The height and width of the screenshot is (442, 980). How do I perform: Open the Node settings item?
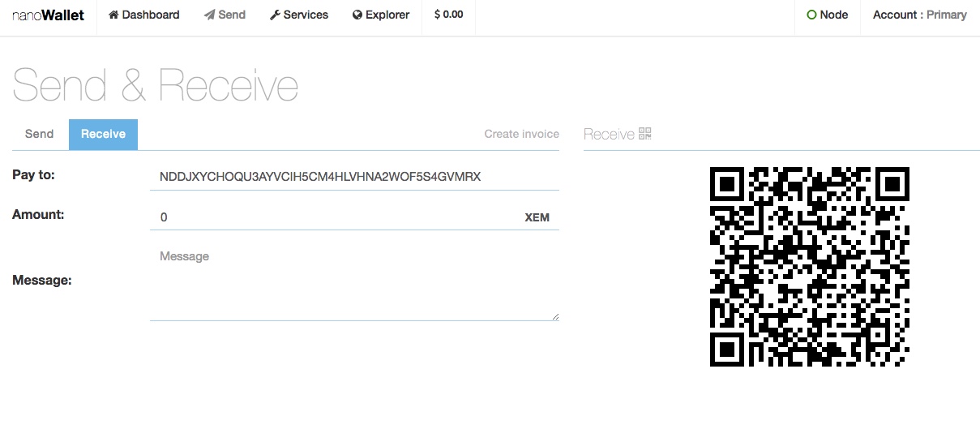pos(828,15)
